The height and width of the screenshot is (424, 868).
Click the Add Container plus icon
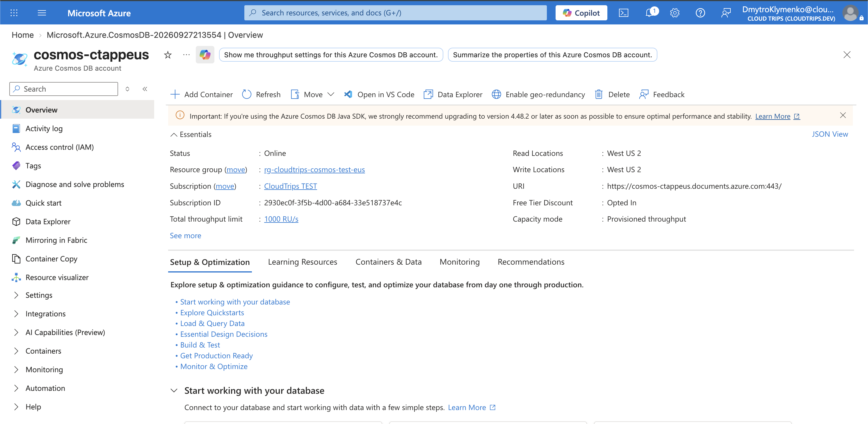[x=175, y=95]
